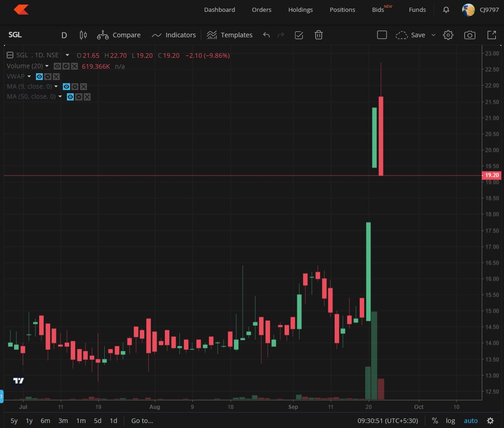Click the 09:30:51 (UTC+5:30) timezone clock
Screen dimensions: 504x428
[x=387, y=421]
